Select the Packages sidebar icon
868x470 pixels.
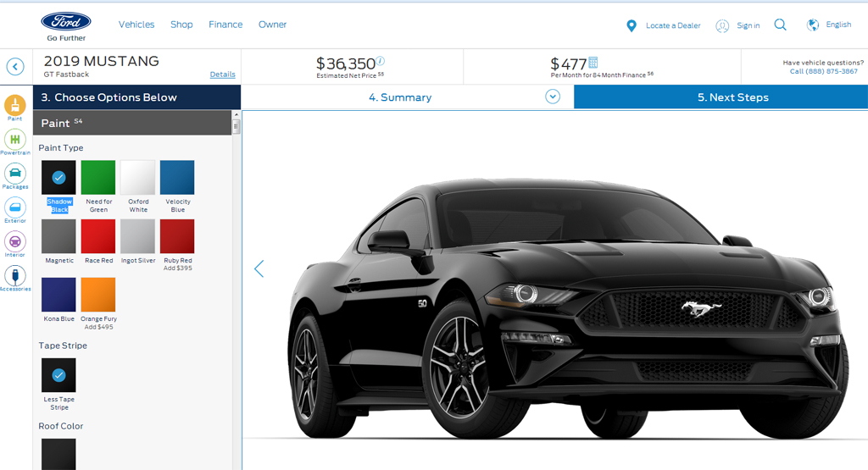[x=15, y=174]
